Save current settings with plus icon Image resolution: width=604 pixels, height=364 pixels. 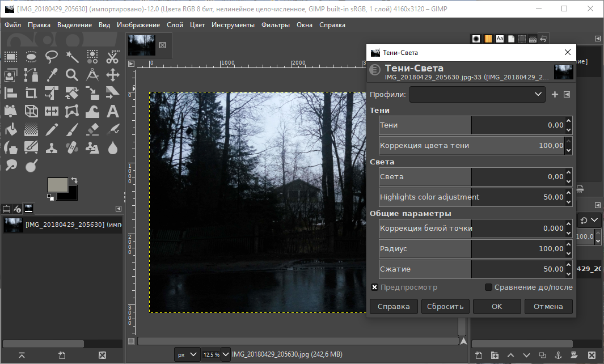[555, 94]
